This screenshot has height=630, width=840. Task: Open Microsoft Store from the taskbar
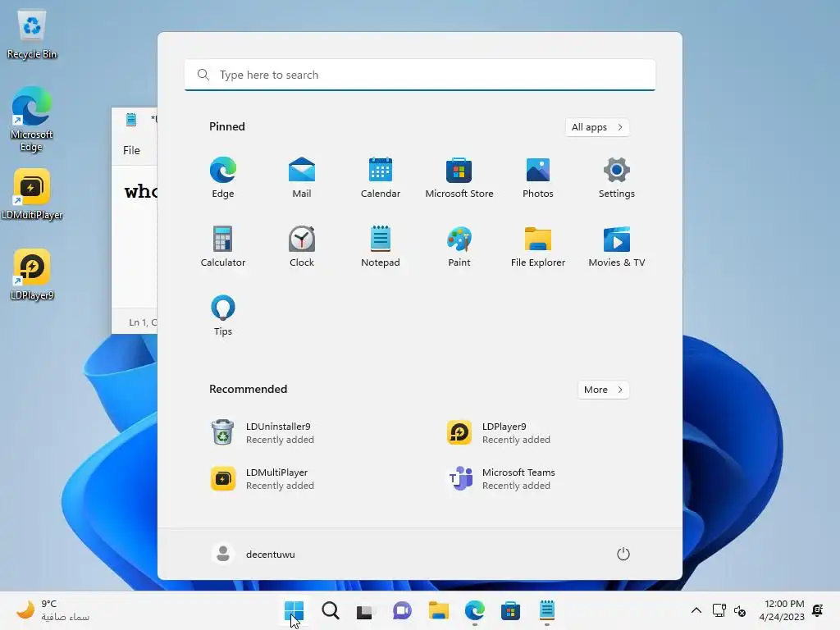coord(510,610)
